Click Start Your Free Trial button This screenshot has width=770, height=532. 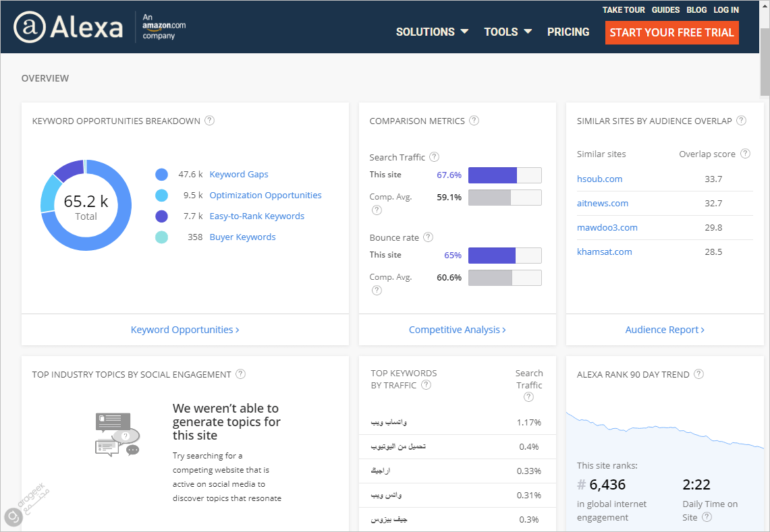point(671,32)
